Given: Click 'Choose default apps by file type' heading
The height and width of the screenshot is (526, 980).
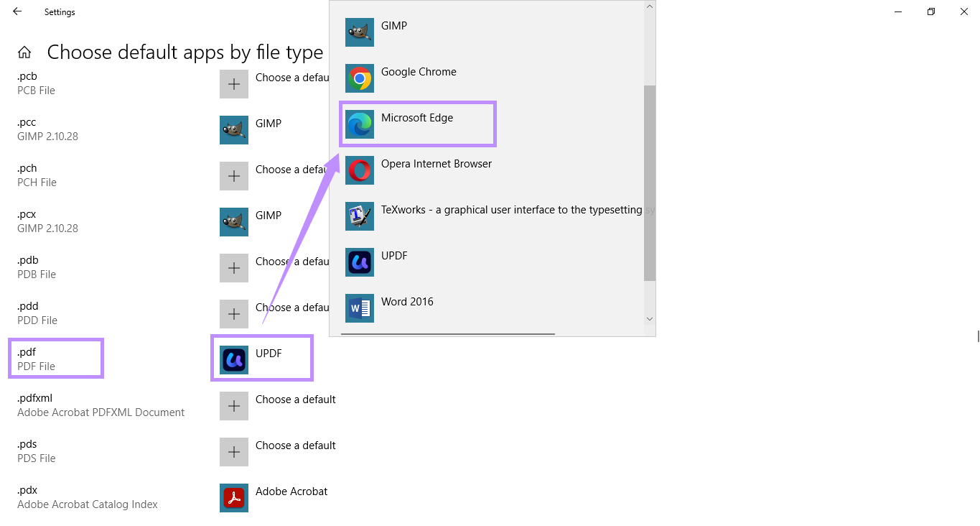Looking at the screenshot, I should pyautogui.click(x=185, y=52).
